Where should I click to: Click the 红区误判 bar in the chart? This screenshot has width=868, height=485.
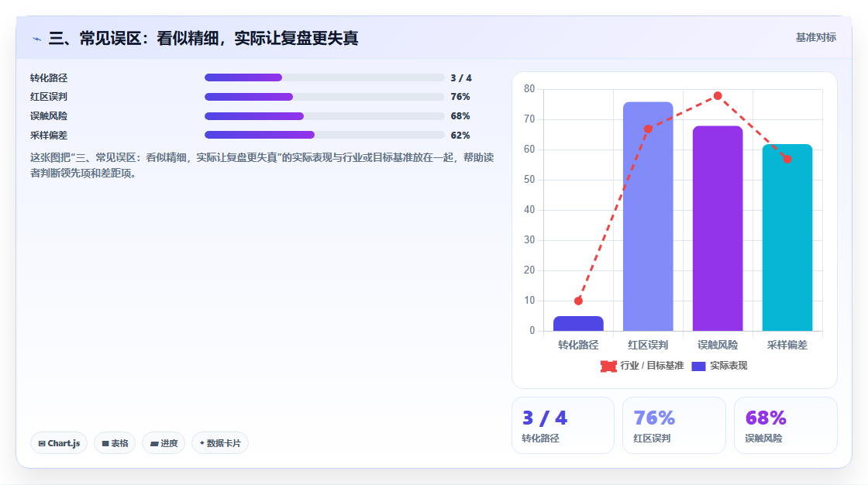648,216
